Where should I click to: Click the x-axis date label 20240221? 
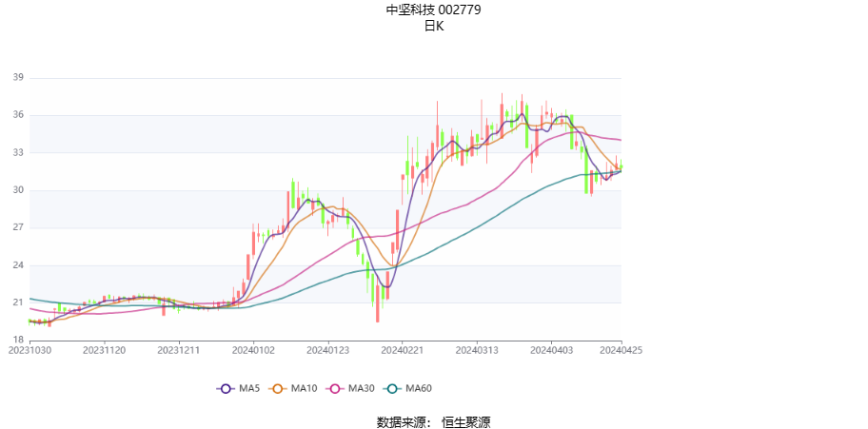click(x=403, y=350)
